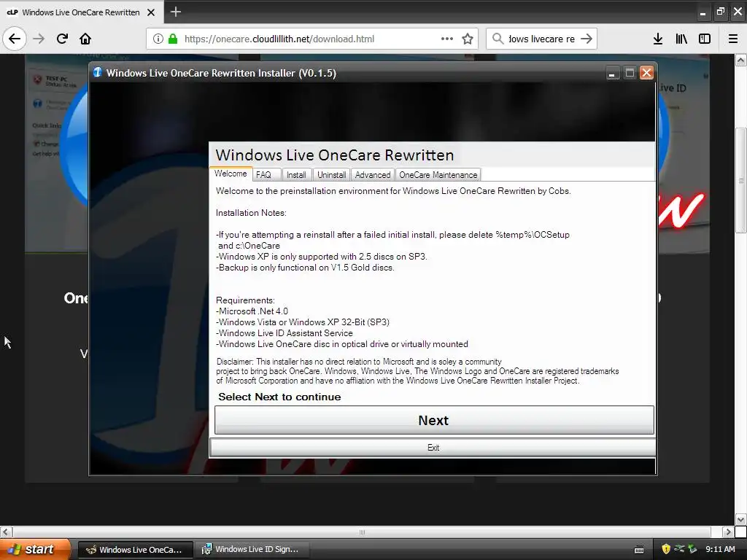Screen dimensions: 747x560
Task: Reload the page with the refresh icon
Action: (x=62, y=39)
